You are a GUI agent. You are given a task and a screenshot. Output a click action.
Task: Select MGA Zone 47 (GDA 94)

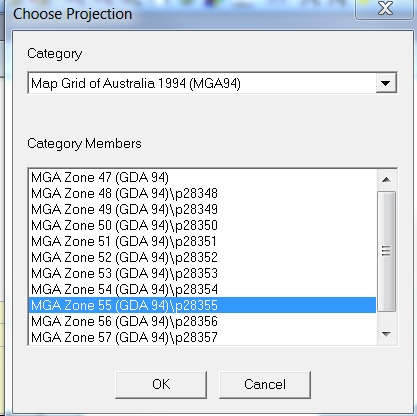202,177
